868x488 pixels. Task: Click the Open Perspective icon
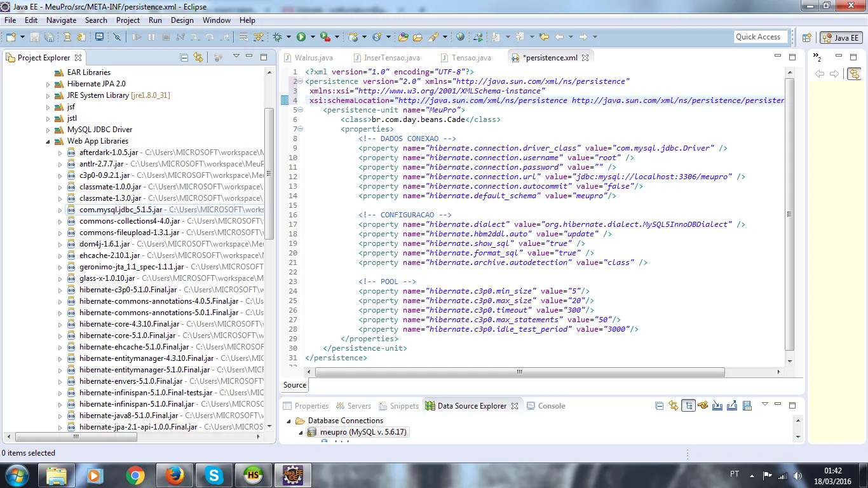(x=806, y=37)
